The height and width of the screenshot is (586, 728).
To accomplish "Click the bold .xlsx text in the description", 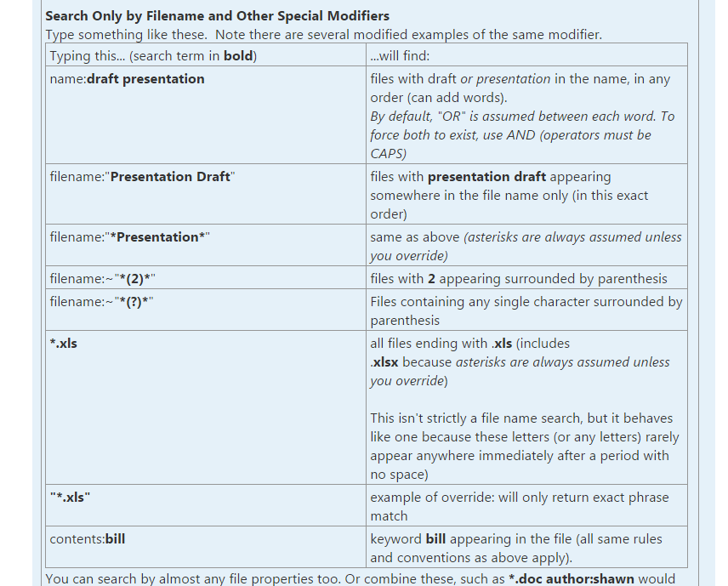I will [x=384, y=362].
